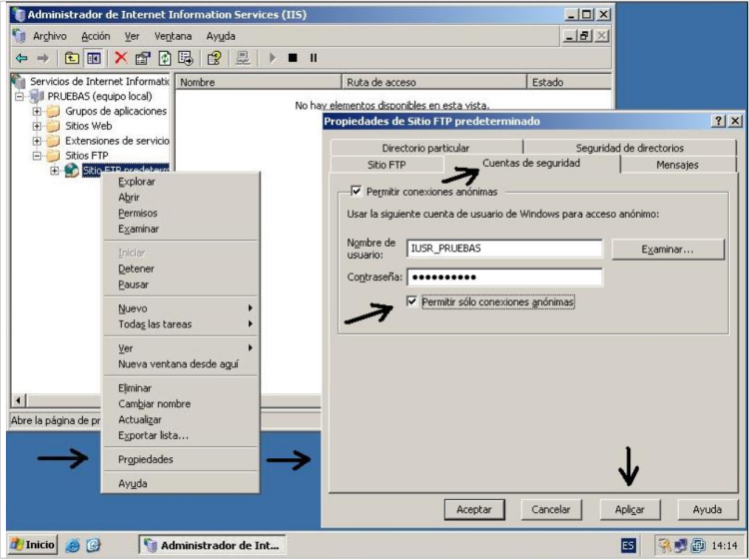Click the Aceptar button
This screenshot has width=749, height=560.
click(x=473, y=509)
